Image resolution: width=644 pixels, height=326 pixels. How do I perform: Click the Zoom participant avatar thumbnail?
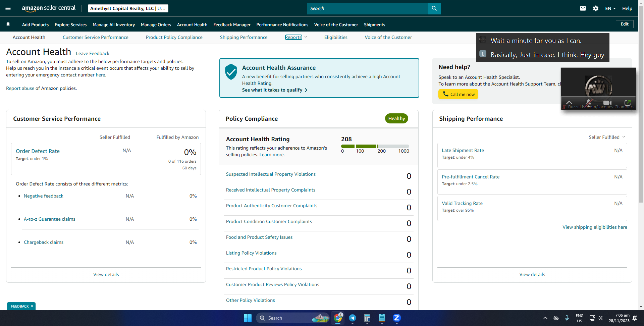pos(599,87)
